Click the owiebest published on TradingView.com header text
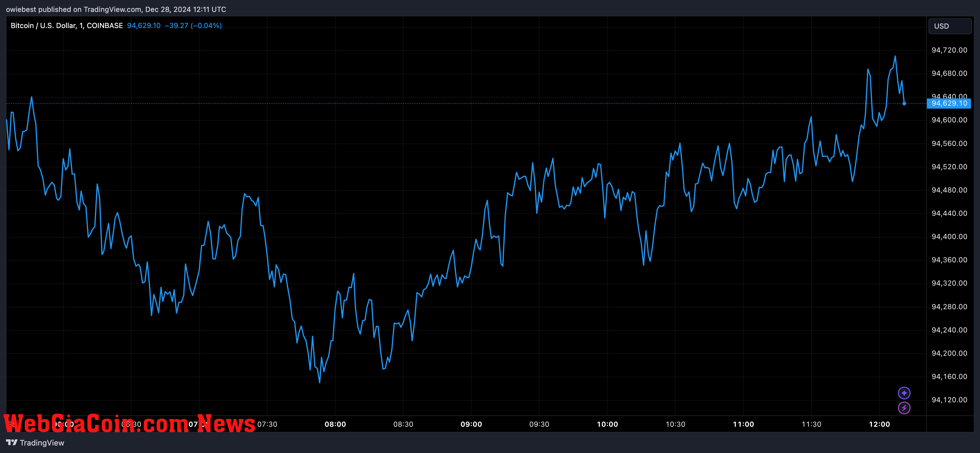 tap(116, 9)
